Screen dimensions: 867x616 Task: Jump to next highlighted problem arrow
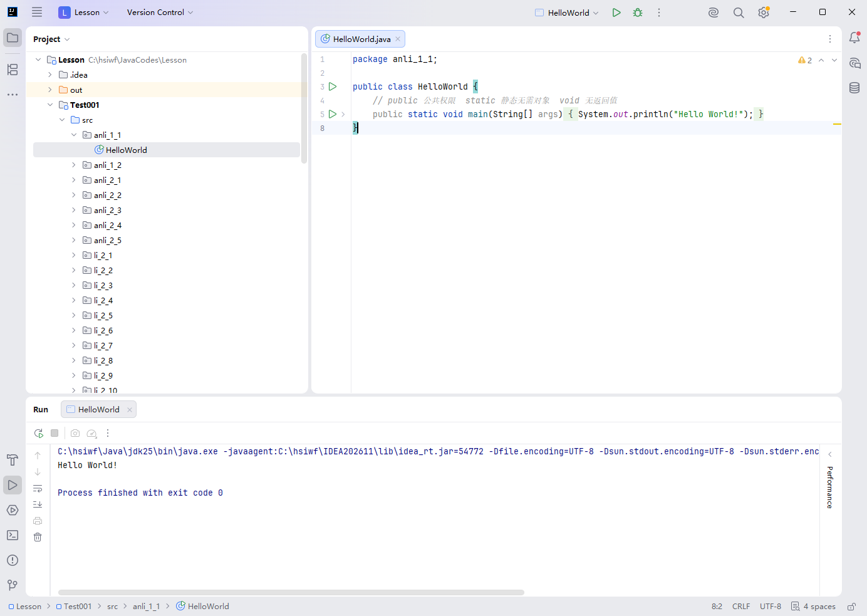click(834, 60)
